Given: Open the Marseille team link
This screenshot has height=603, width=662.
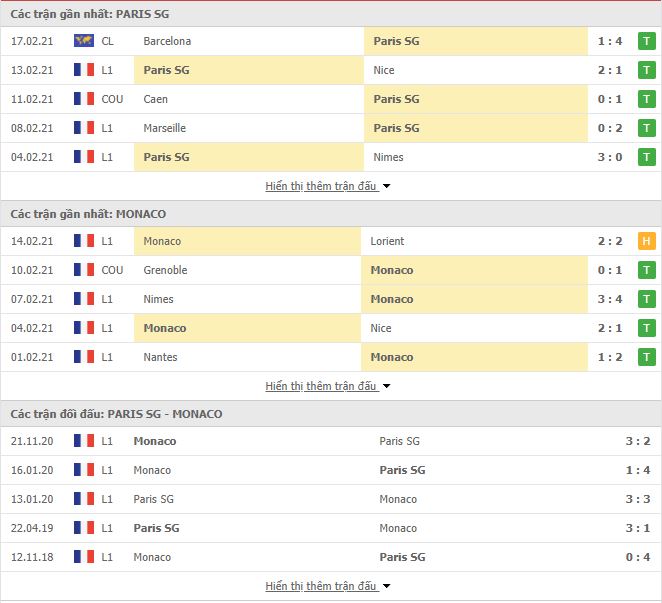Looking at the screenshot, I should coord(164,128).
